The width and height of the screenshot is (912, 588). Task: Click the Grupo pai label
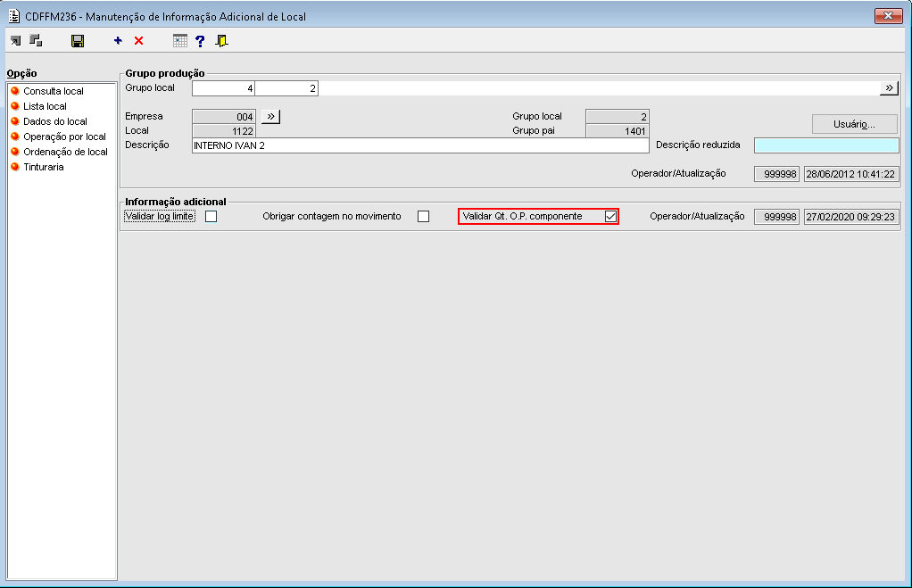(534, 131)
